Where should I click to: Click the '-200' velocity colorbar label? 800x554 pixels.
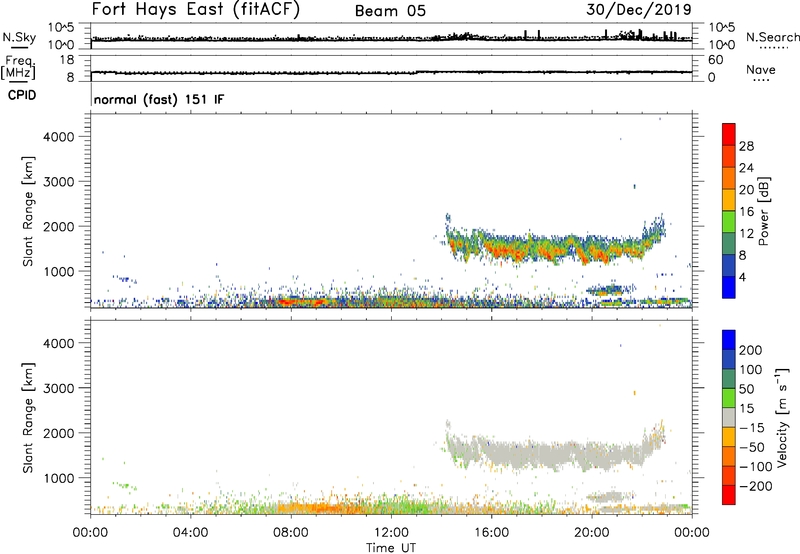[756, 486]
